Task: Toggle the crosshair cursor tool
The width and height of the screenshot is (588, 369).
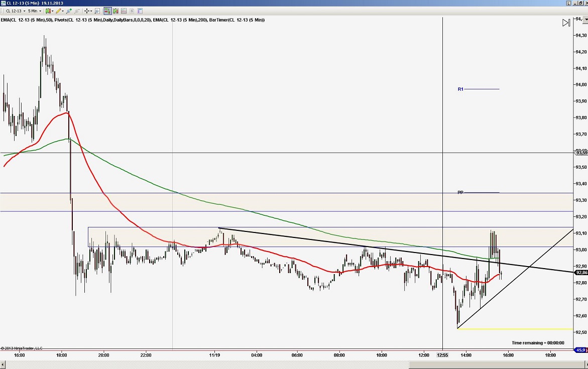Action: tap(86, 11)
